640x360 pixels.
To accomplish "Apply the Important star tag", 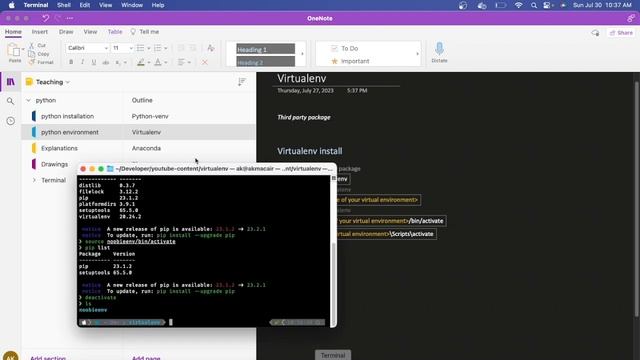I will click(350, 61).
